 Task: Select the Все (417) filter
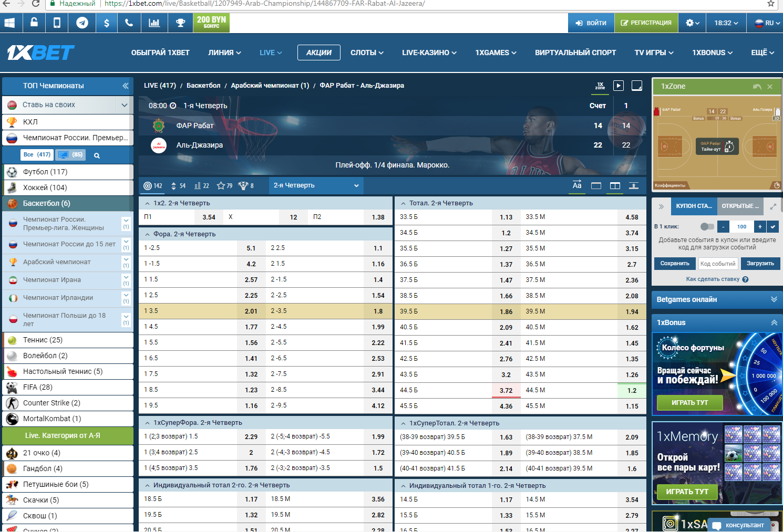[37, 155]
